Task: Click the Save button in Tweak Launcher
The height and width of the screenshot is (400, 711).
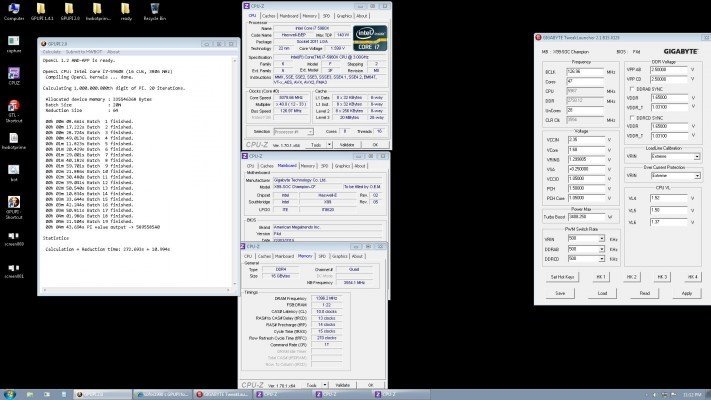Action: click(x=560, y=293)
